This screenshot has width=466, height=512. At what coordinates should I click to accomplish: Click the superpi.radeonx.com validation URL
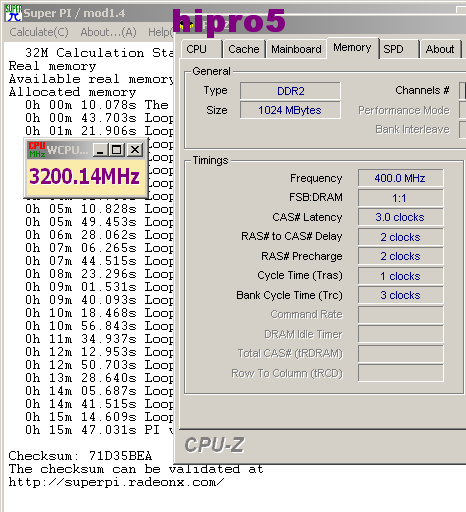click(x=117, y=482)
